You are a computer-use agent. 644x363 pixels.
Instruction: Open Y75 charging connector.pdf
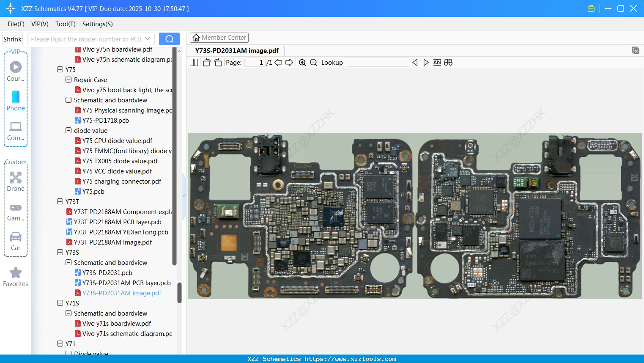tap(122, 181)
